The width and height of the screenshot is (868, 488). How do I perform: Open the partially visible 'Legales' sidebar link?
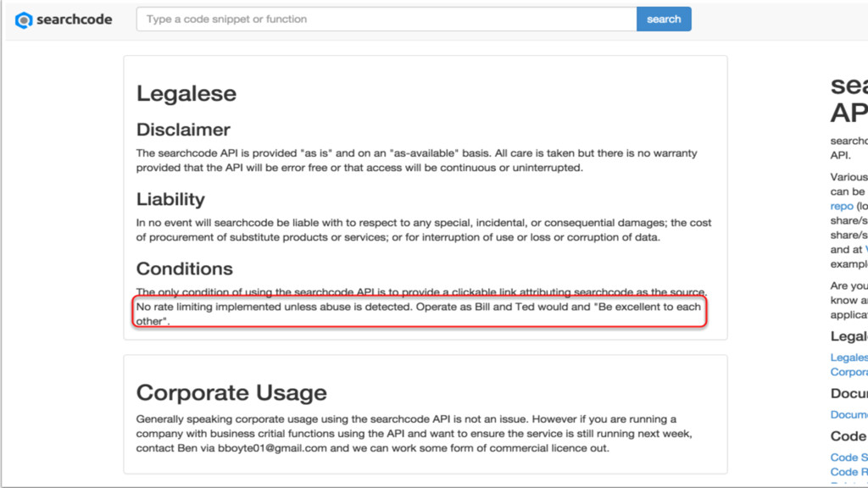(849, 358)
